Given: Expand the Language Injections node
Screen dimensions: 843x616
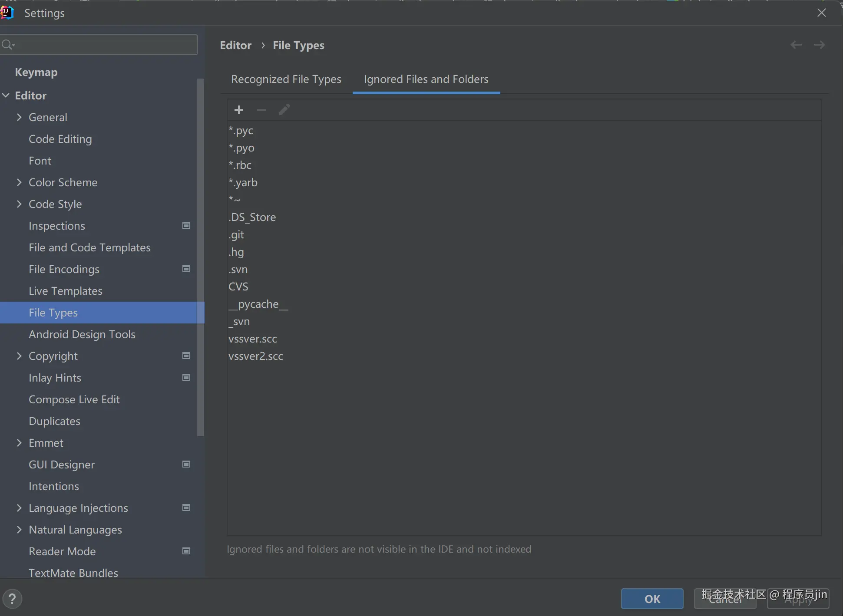Looking at the screenshot, I should click(19, 508).
